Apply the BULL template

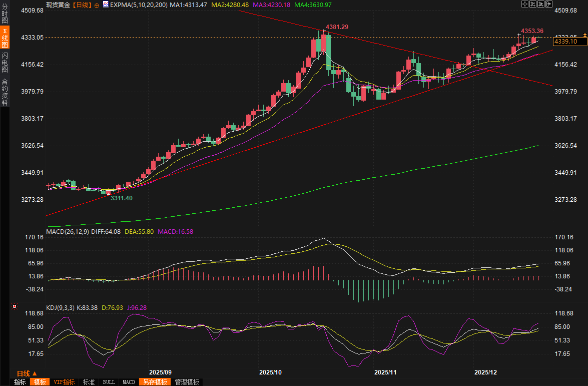[x=109, y=382]
